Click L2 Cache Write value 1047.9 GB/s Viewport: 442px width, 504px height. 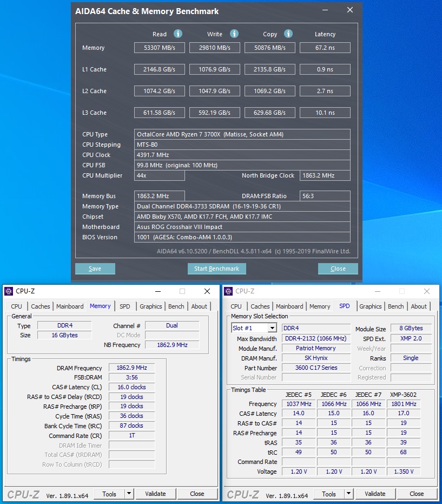(215, 91)
